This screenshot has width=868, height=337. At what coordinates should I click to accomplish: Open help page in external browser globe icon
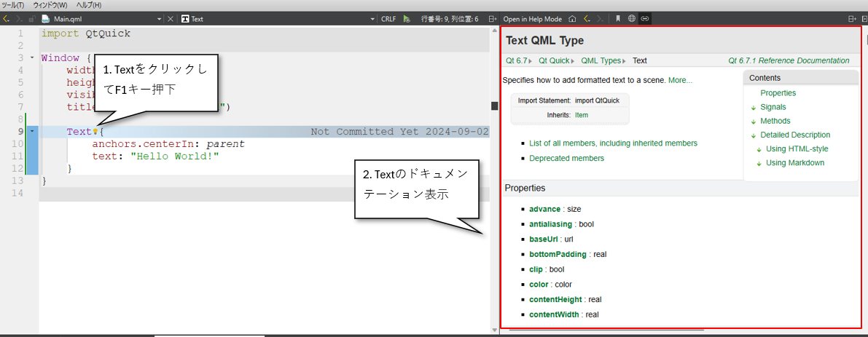[x=631, y=19]
